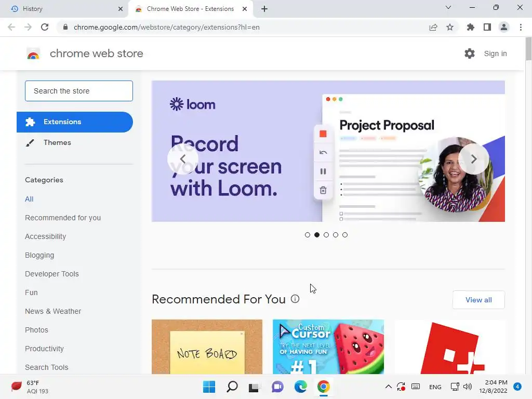
Task: Open Search Tools category
Action: [46, 367]
